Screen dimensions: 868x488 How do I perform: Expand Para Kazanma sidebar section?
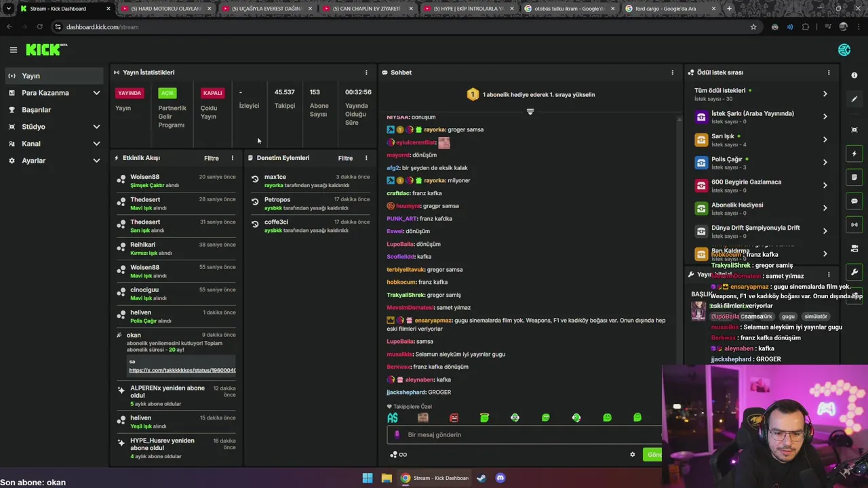(96, 93)
